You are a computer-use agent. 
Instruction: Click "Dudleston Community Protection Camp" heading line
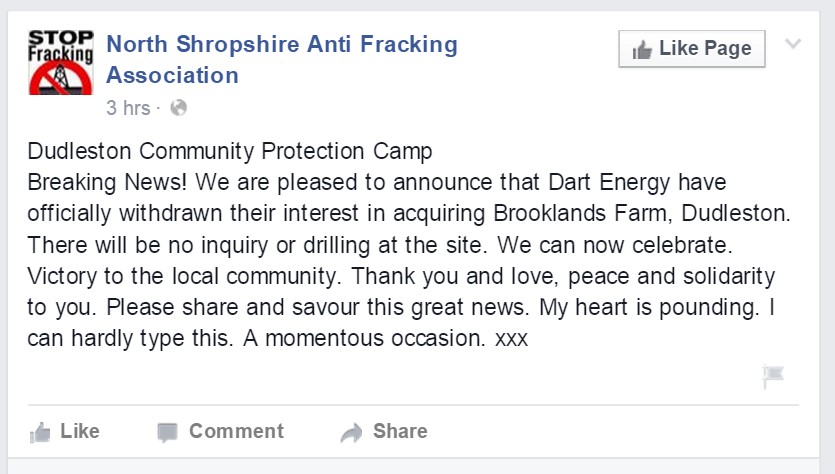click(x=230, y=152)
